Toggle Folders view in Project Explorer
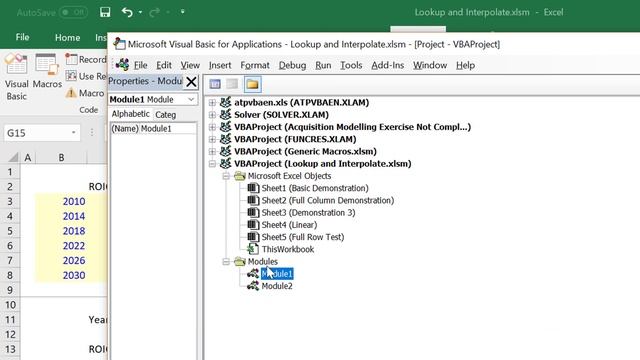The image size is (640, 360). click(x=252, y=84)
